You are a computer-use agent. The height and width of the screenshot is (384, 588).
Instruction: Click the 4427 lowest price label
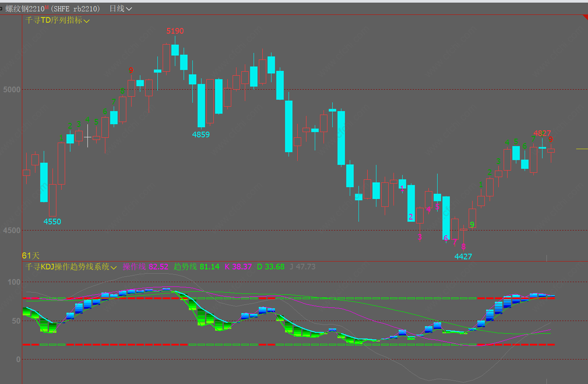tap(463, 257)
